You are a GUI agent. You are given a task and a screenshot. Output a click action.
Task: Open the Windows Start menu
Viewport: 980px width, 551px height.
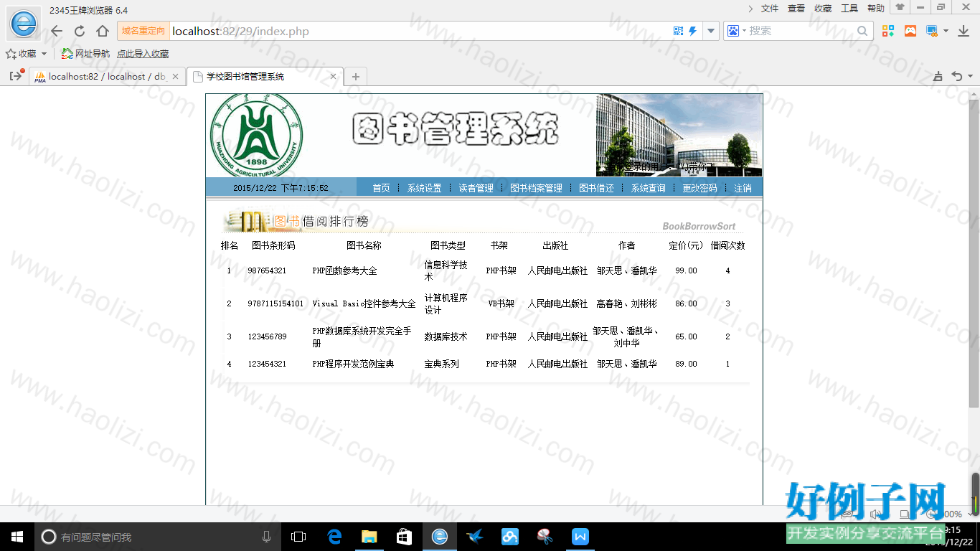point(17,536)
